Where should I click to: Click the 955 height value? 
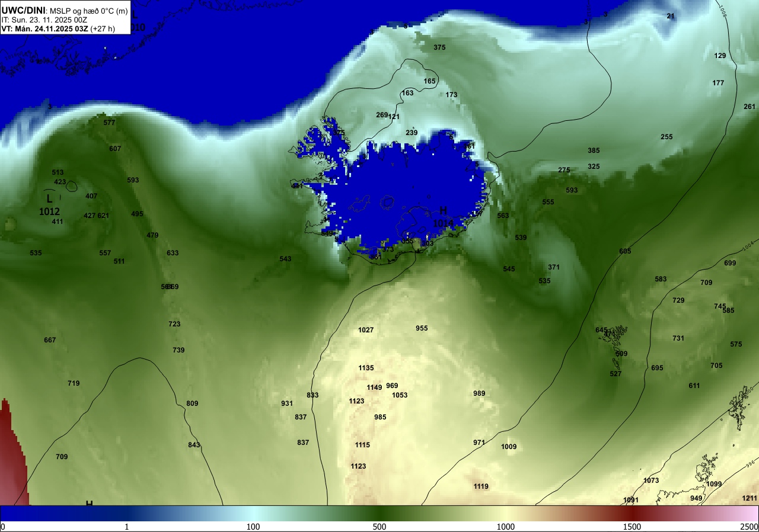tap(422, 328)
